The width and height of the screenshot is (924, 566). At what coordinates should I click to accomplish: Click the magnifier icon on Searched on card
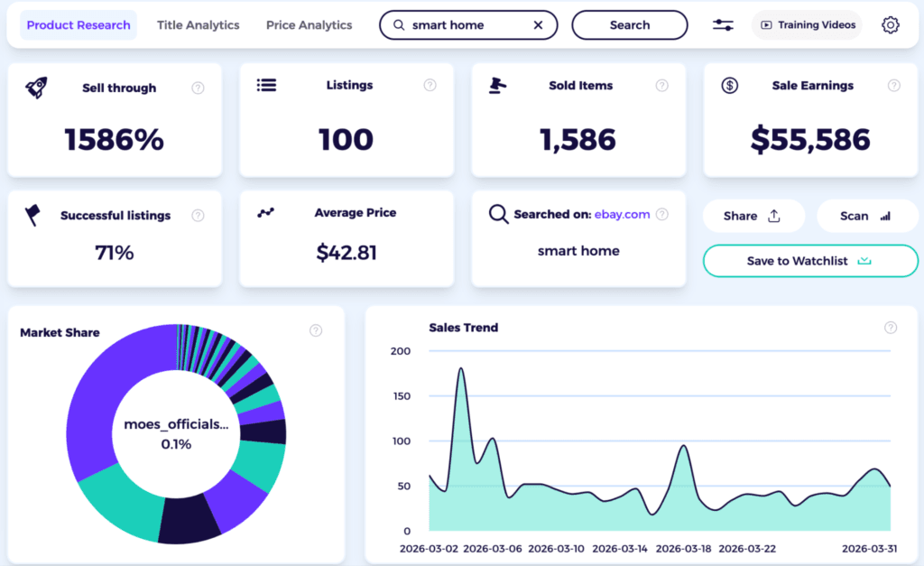click(499, 215)
